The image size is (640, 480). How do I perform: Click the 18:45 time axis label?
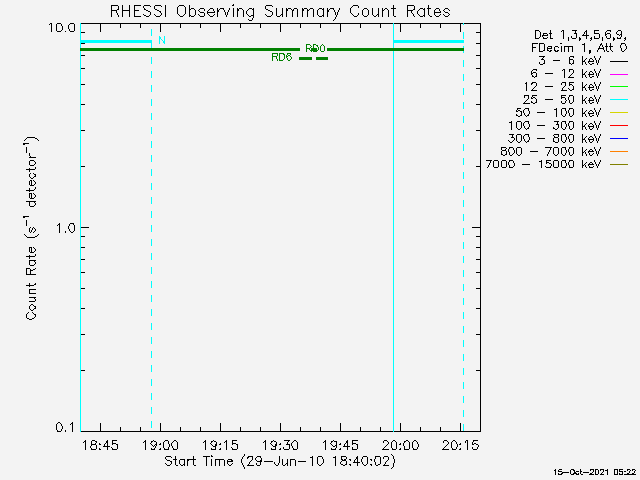pyautogui.click(x=100, y=445)
